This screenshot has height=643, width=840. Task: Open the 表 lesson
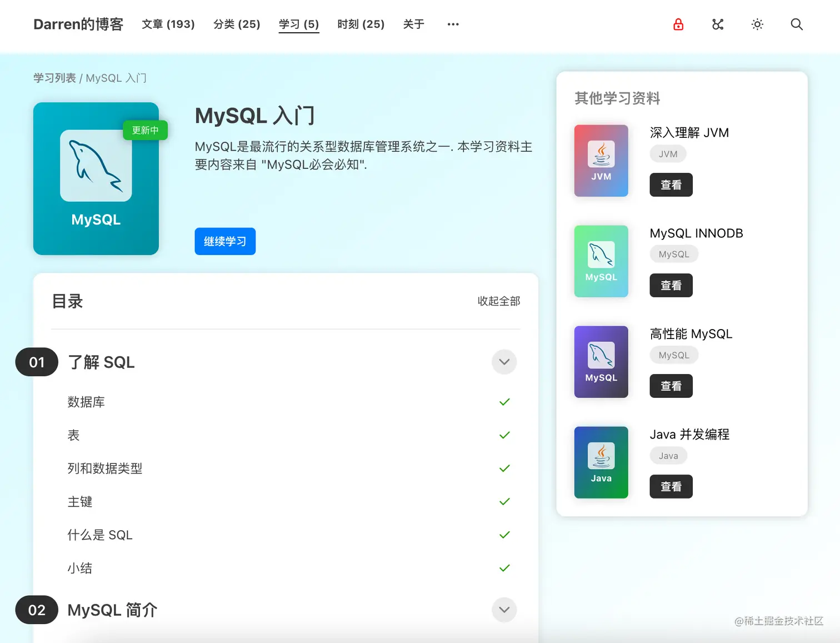pos(73,435)
